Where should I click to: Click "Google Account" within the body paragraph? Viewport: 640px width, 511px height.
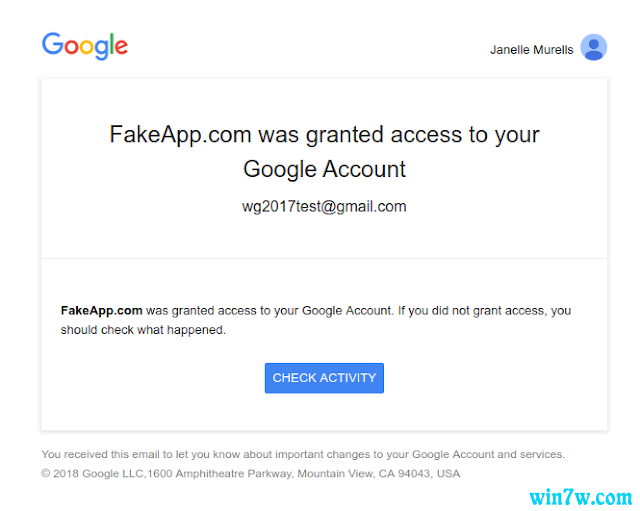[x=347, y=311]
